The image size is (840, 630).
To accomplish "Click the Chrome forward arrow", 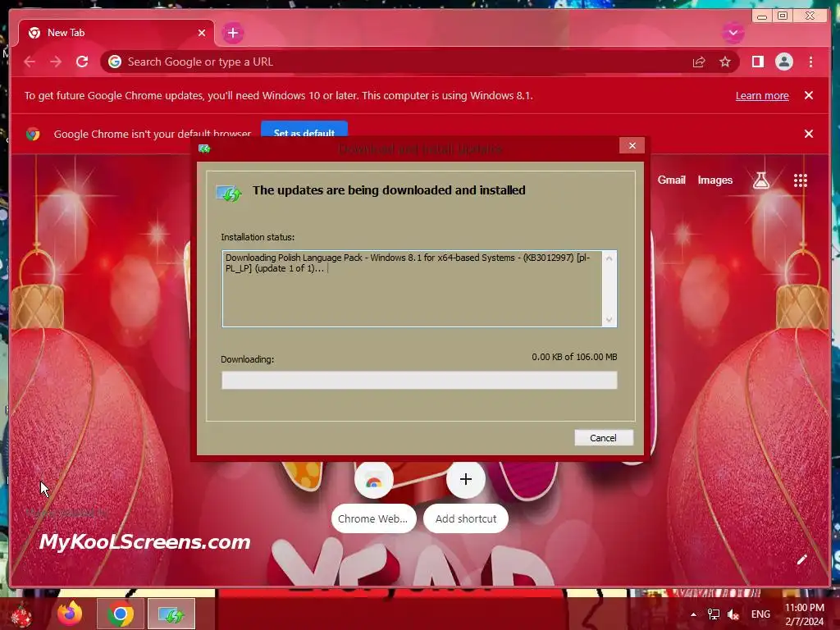I will coord(56,62).
